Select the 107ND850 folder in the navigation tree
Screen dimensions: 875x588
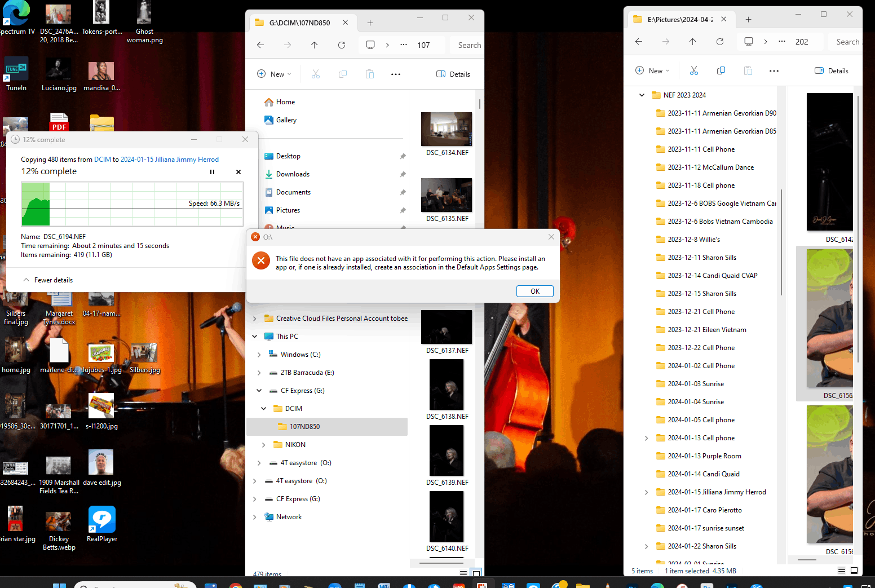[304, 427]
